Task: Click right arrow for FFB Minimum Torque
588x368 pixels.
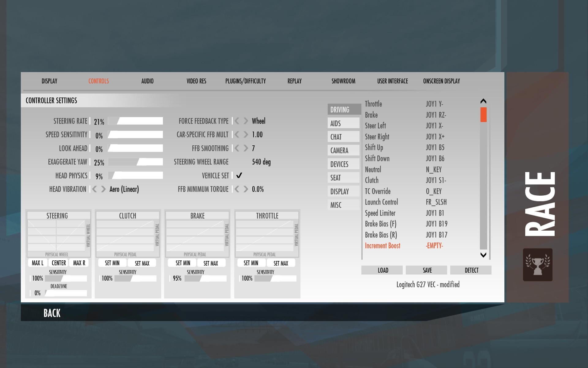Action: click(x=246, y=189)
